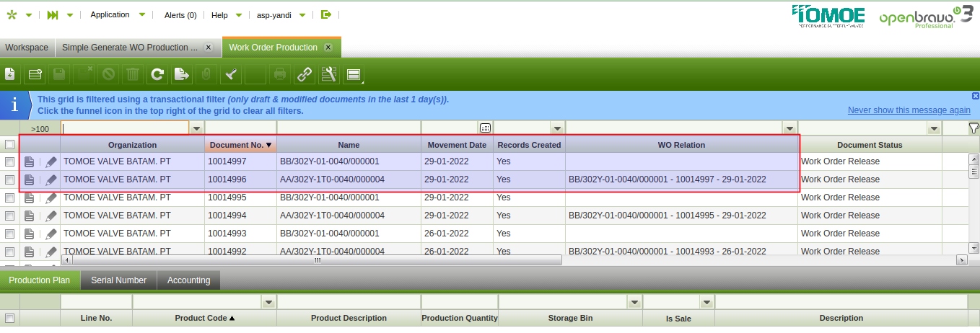Switch to the Serial Number tab

click(118, 280)
